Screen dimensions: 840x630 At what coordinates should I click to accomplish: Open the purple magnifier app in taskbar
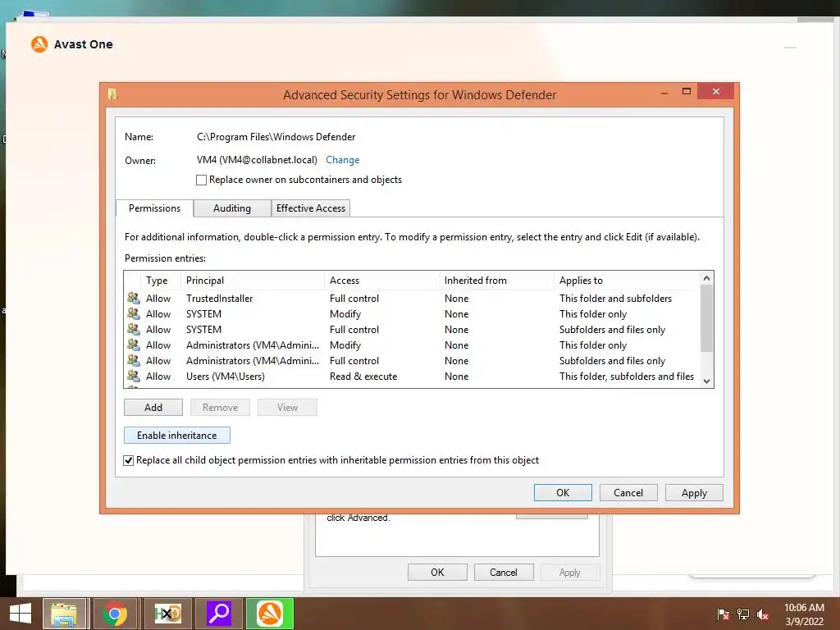click(218, 614)
